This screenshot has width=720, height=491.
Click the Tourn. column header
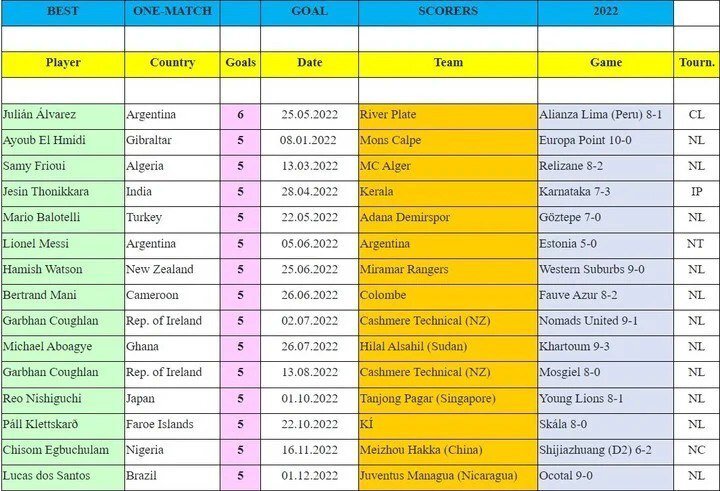[x=696, y=63]
